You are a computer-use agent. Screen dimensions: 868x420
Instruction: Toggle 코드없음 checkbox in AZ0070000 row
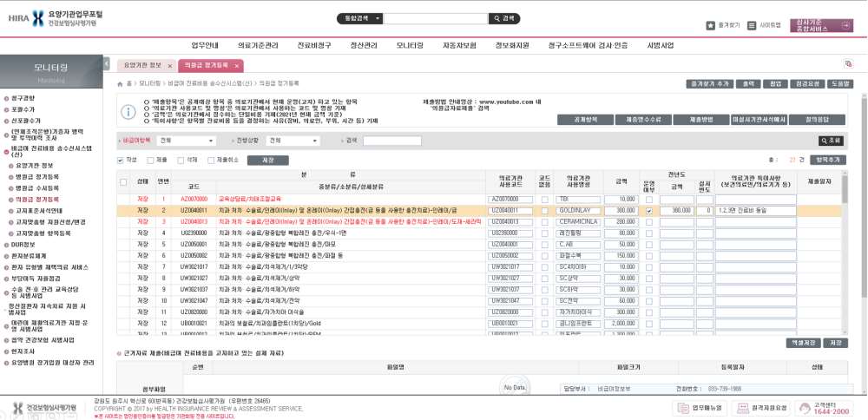click(545, 199)
